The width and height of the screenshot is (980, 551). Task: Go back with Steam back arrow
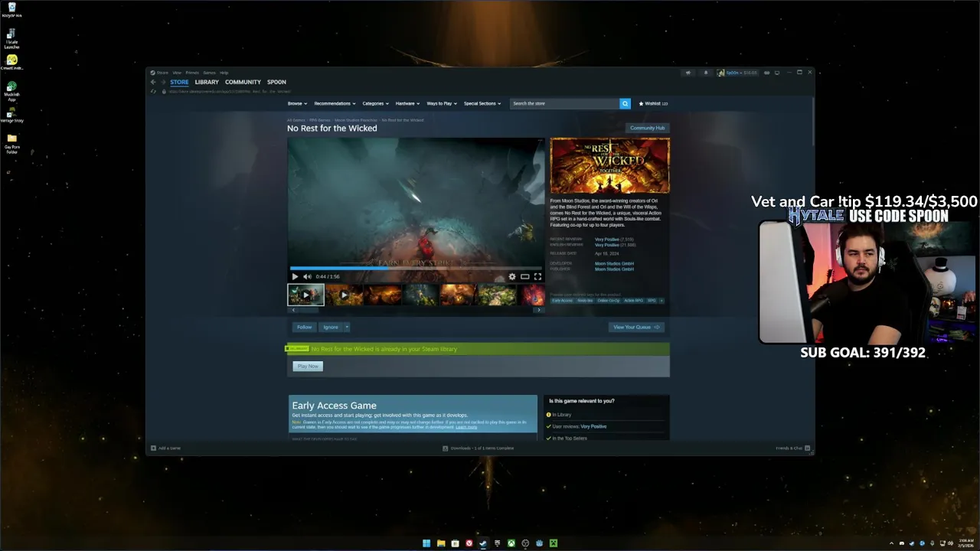153,82
